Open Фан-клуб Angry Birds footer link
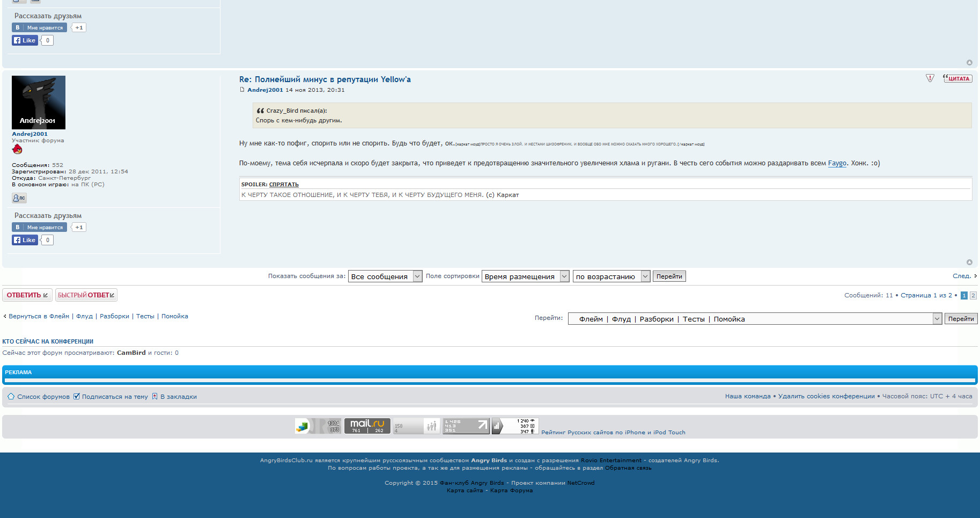The width and height of the screenshot is (980, 518). click(x=472, y=483)
